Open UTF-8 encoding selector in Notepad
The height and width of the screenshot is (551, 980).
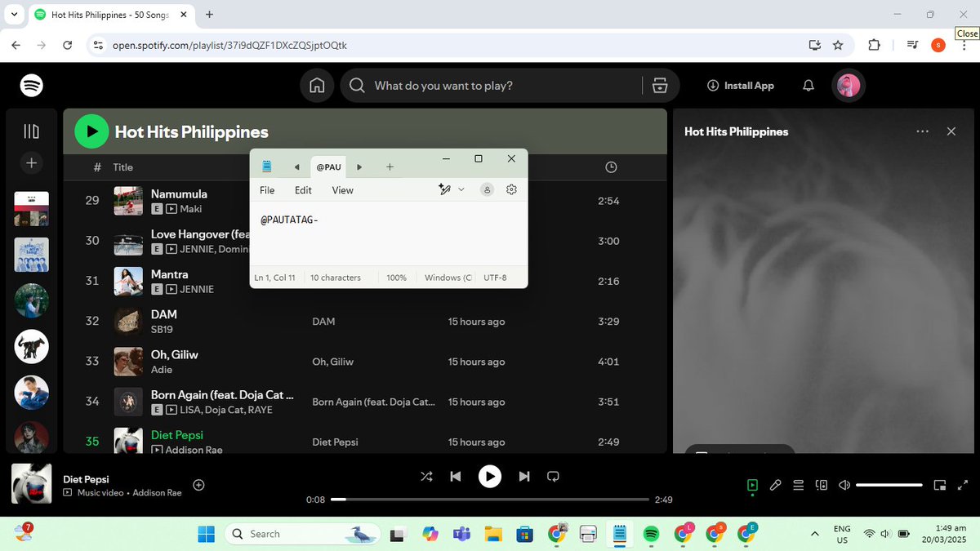495,278
